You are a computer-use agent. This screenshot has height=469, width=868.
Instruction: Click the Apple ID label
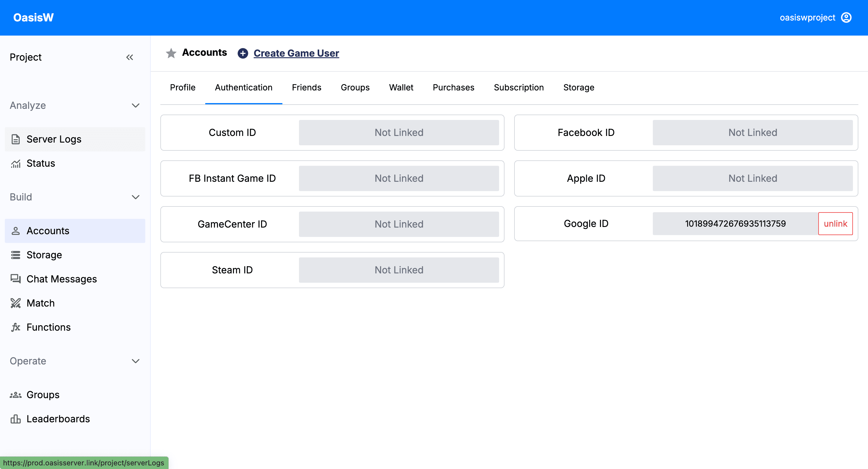point(586,178)
